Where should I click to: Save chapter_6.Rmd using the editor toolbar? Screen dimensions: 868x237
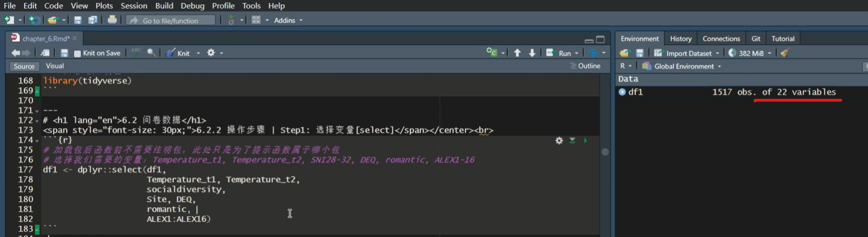[64, 53]
